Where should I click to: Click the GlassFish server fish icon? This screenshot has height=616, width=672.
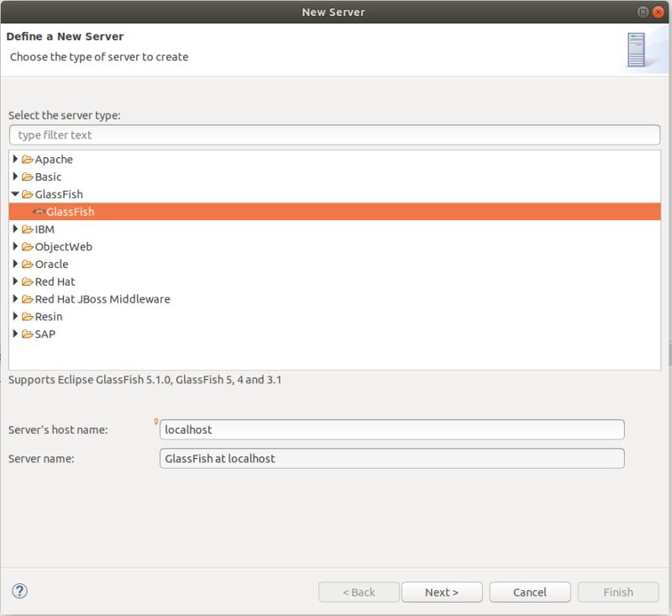(x=39, y=212)
